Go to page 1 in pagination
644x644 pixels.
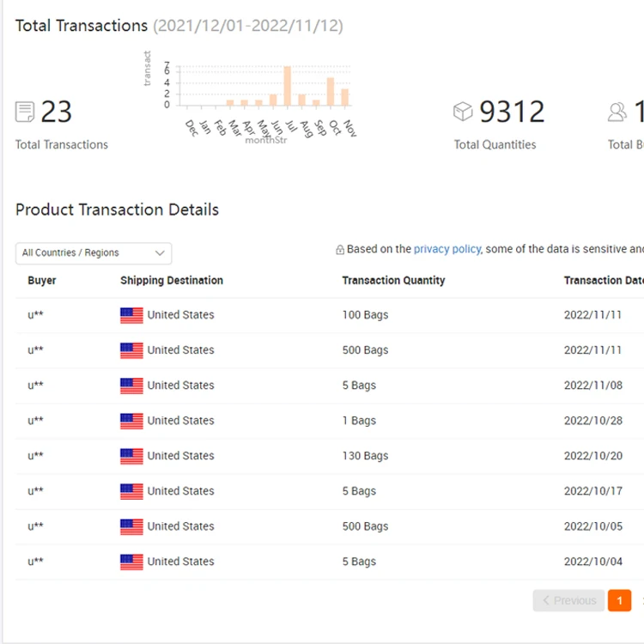pos(619,600)
